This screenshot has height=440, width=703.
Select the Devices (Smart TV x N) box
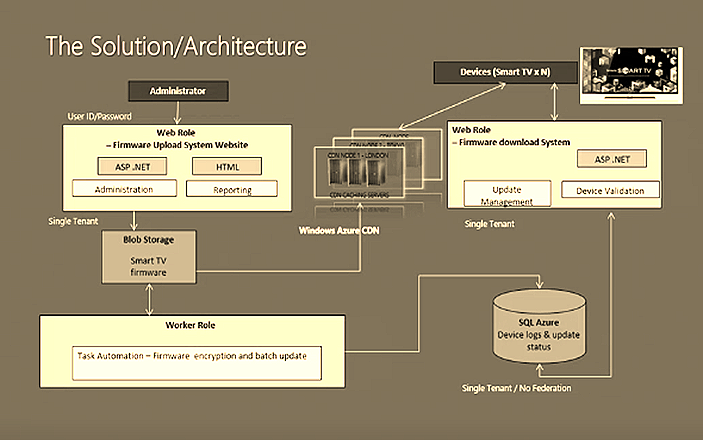pyautogui.click(x=505, y=72)
